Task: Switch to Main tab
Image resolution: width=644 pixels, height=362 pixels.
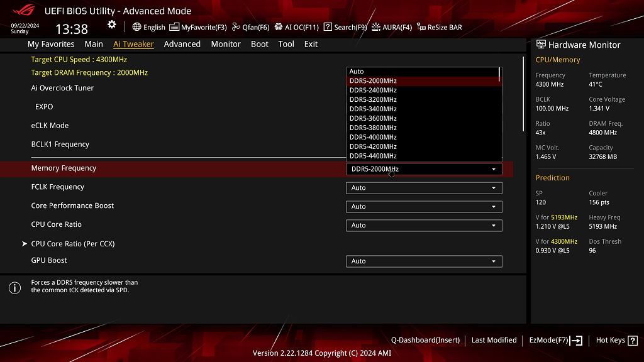Action: pyautogui.click(x=94, y=44)
